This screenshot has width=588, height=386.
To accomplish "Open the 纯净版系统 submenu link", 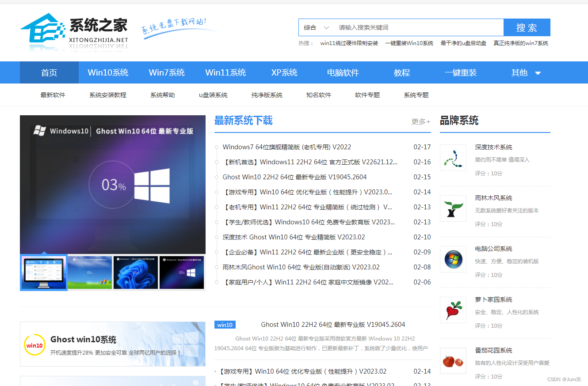I will pos(267,95).
